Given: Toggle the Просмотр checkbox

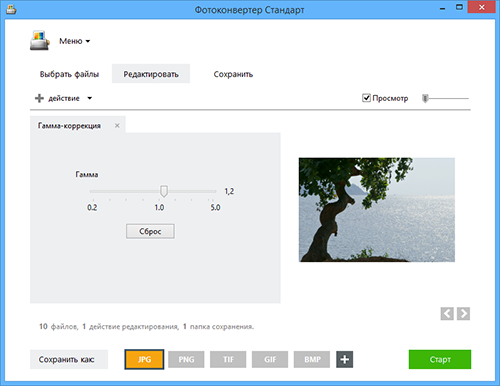Looking at the screenshot, I should [366, 98].
